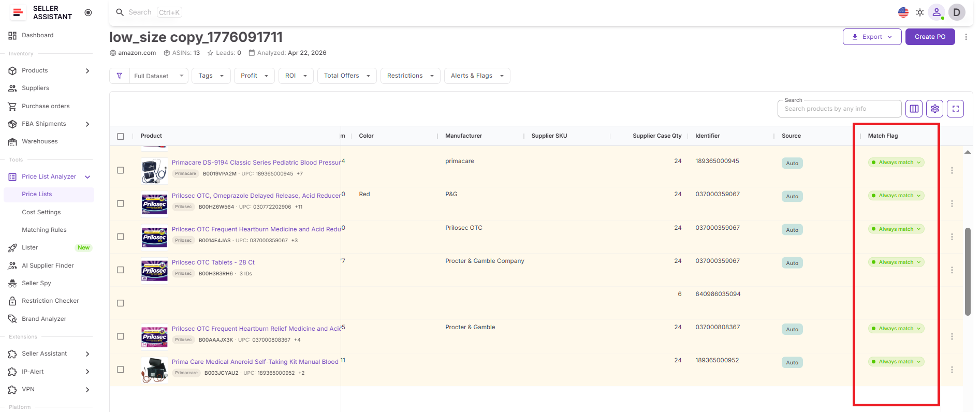Open row menu for Primacare DS-9194 product

click(x=952, y=170)
